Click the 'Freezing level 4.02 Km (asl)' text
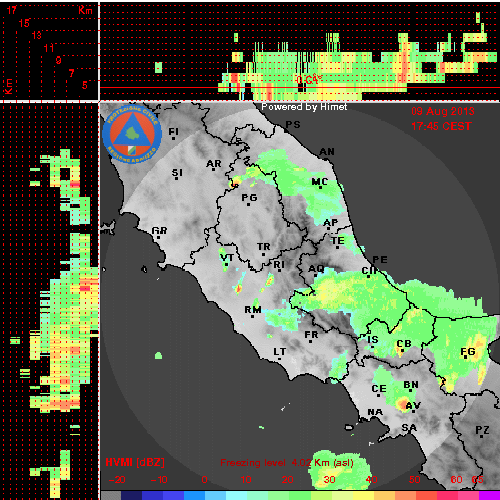This screenshot has width=500, height=500. coord(287,463)
